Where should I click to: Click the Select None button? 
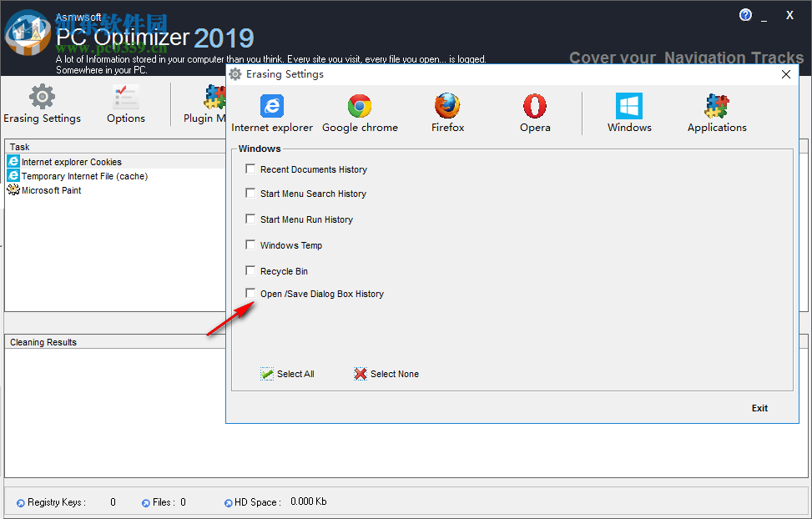[386, 374]
